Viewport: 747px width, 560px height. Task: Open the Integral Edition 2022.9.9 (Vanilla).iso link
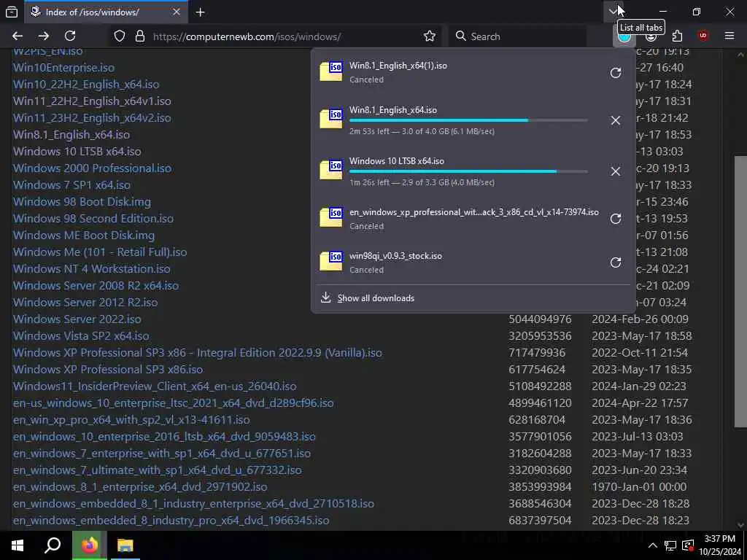click(x=197, y=353)
